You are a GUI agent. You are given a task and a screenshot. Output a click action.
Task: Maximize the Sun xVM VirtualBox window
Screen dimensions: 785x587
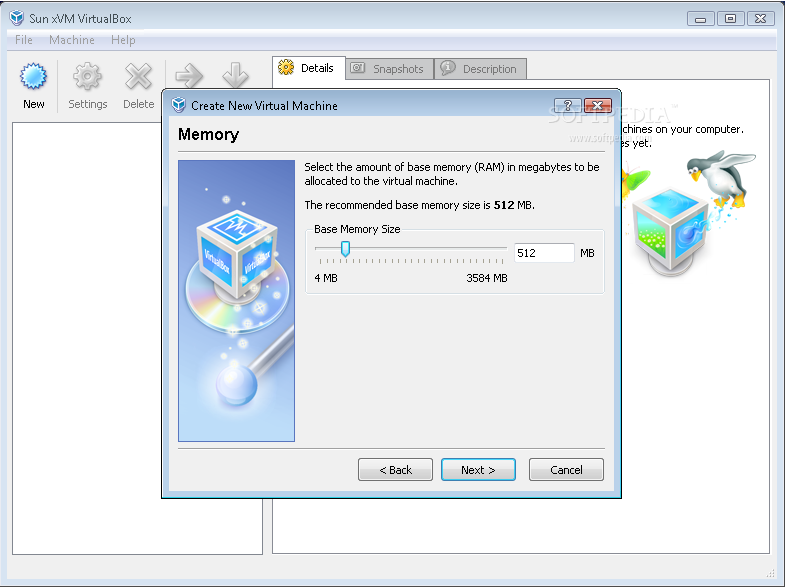click(x=730, y=19)
